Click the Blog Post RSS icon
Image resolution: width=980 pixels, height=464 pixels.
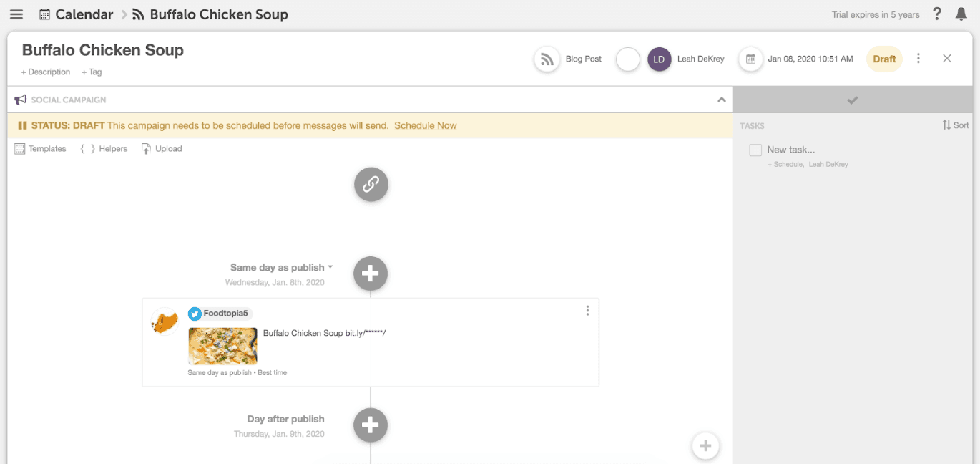[547, 59]
